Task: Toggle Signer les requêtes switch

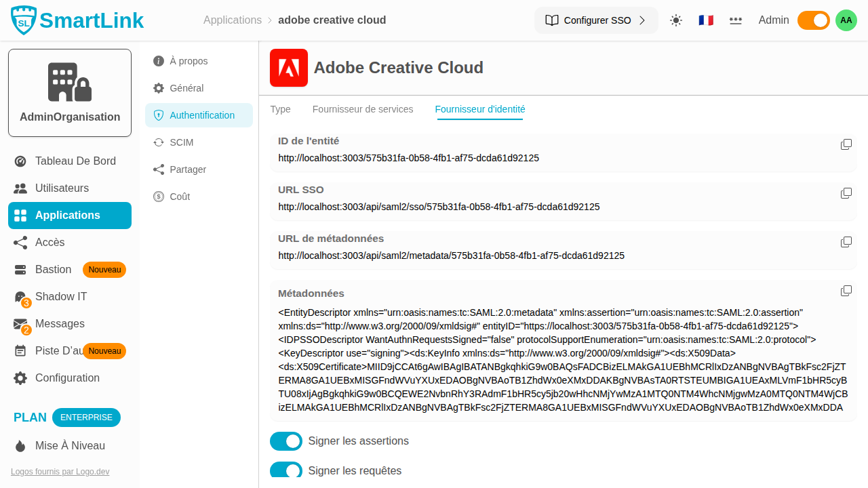Action: tap(286, 470)
